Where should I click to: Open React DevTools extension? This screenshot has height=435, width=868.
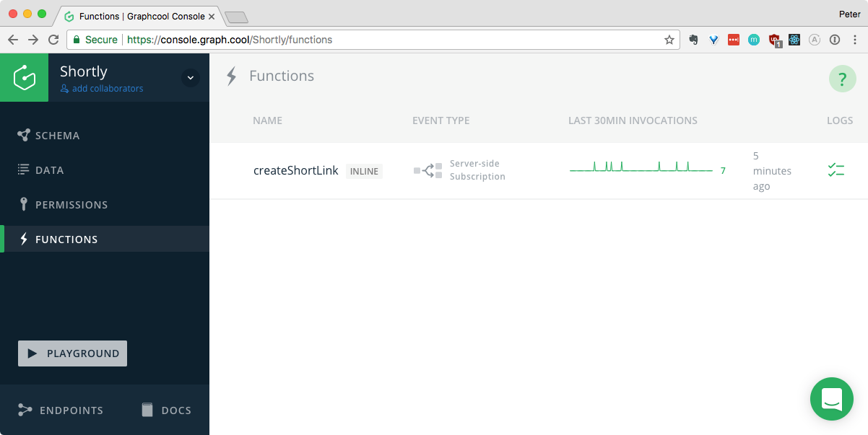(794, 40)
